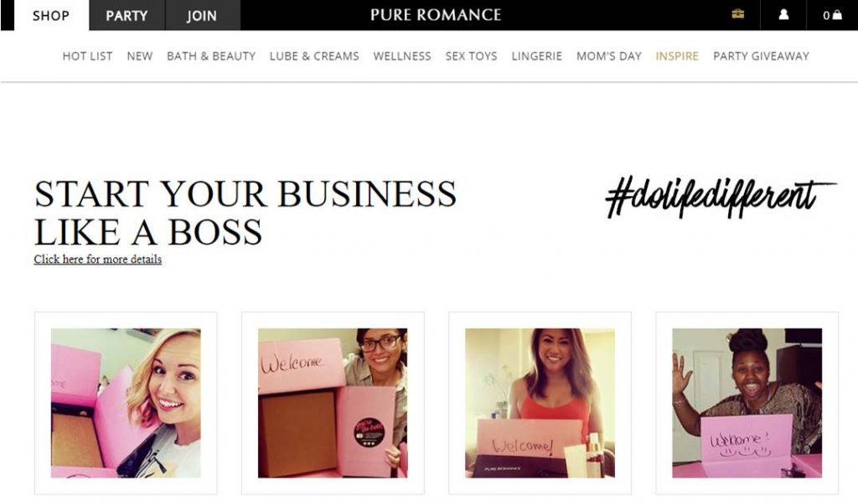Open the gold briefcase icon in header
Image resolution: width=858 pixels, height=504 pixels.
tap(737, 14)
